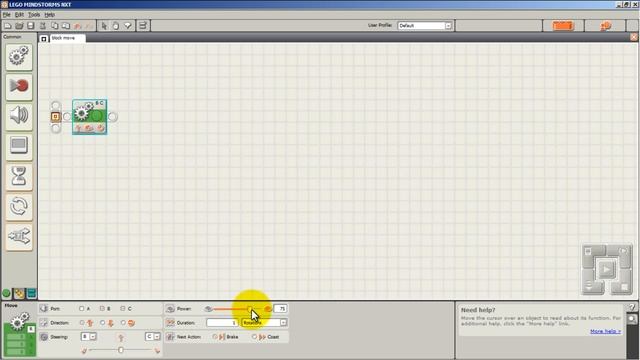Click the map view tab below help icon
The image size is (640, 360).
click(632, 318)
